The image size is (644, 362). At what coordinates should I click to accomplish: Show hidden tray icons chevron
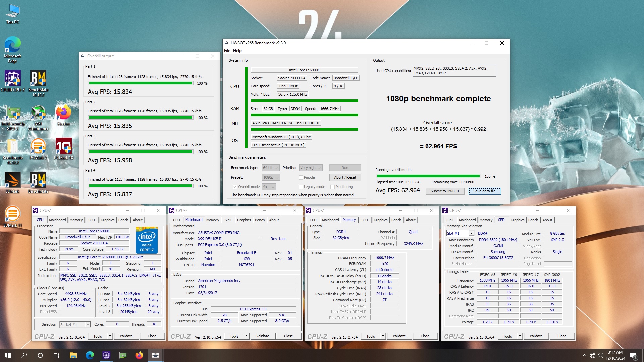[x=585, y=355]
